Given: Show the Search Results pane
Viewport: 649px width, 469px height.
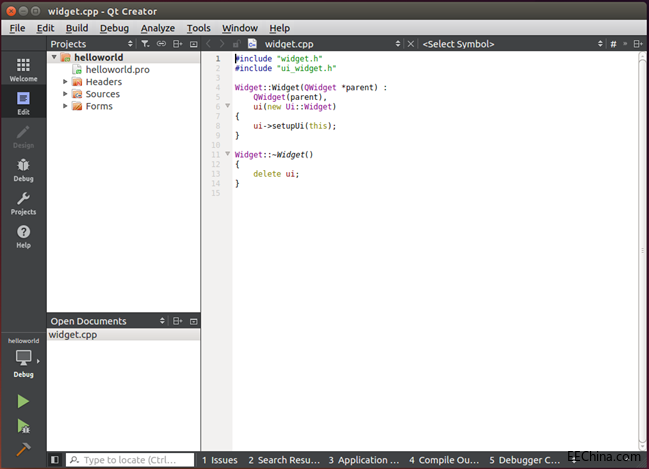Looking at the screenshot, I should pyautogui.click(x=284, y=460).
